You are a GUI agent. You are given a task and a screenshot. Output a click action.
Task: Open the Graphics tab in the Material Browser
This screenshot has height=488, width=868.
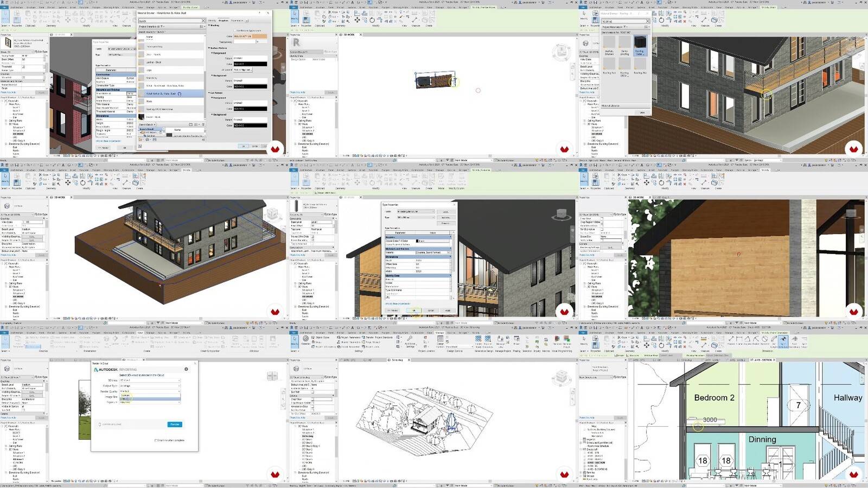[x=224, y=21]
